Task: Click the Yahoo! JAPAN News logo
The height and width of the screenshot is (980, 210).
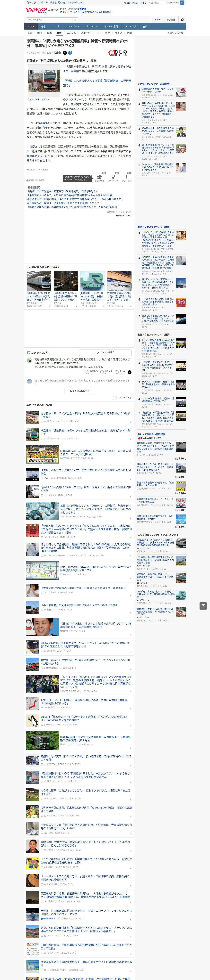Action: pos(42,10)
